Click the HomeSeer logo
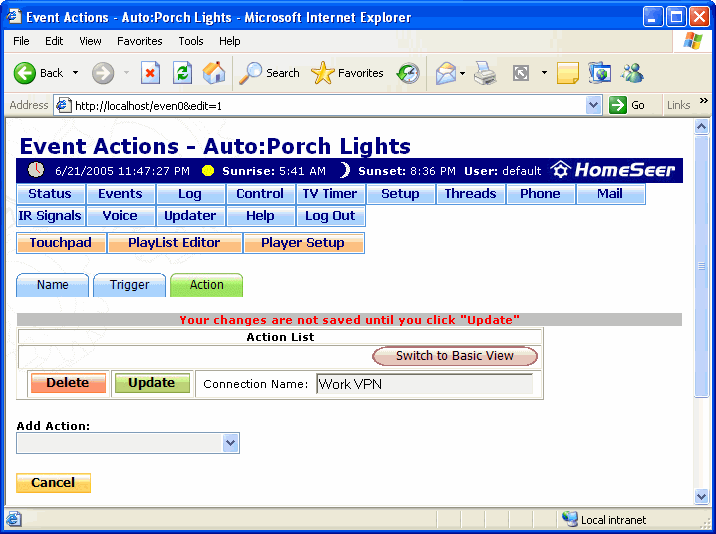This screenshot has width=716, height=534. (x=613, y=170)
